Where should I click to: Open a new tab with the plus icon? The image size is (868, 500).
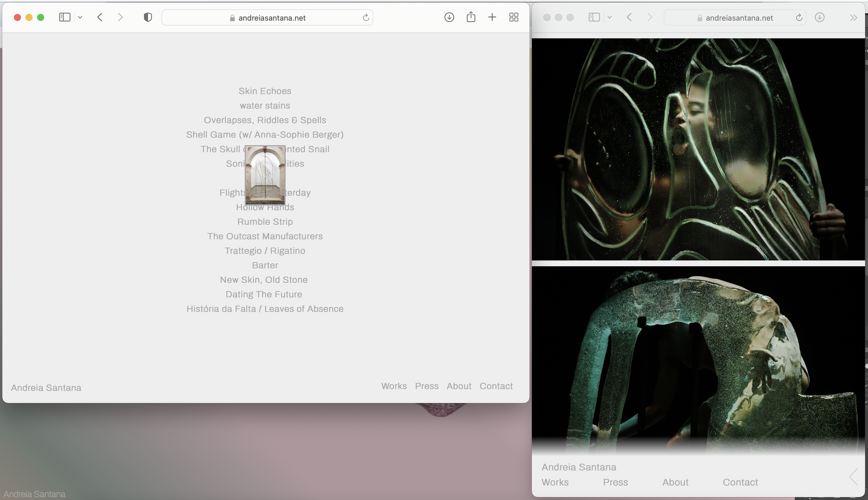coord(492,17)
